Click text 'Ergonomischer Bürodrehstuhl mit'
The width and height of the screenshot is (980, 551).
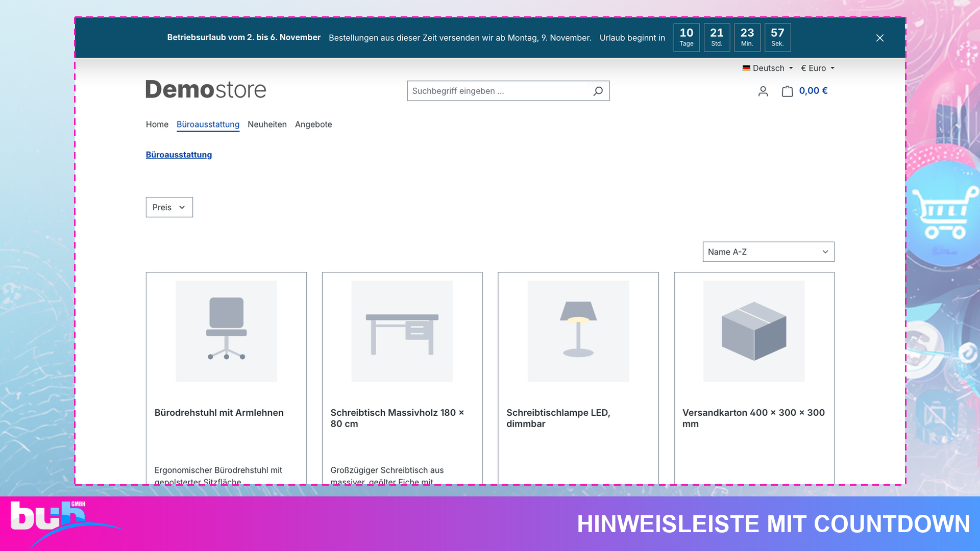coord(218,470)
